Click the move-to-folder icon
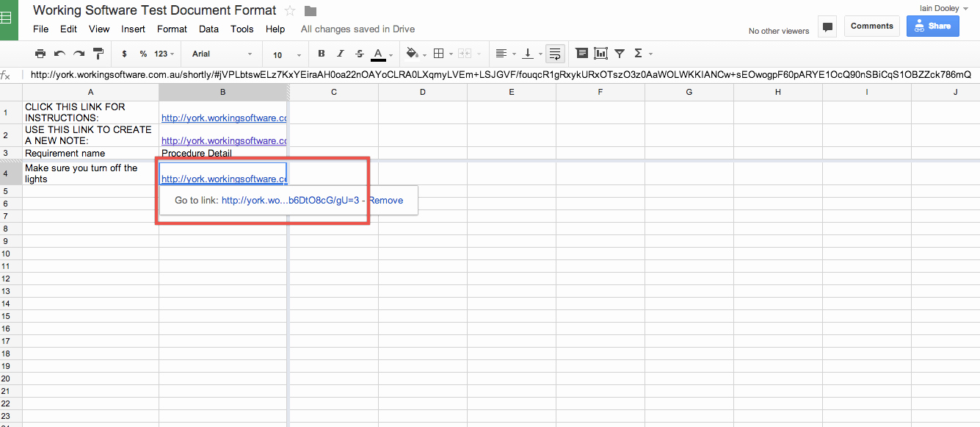Image resolution: width=980 pixels, height=427 pixels. [x=311, y=11]
